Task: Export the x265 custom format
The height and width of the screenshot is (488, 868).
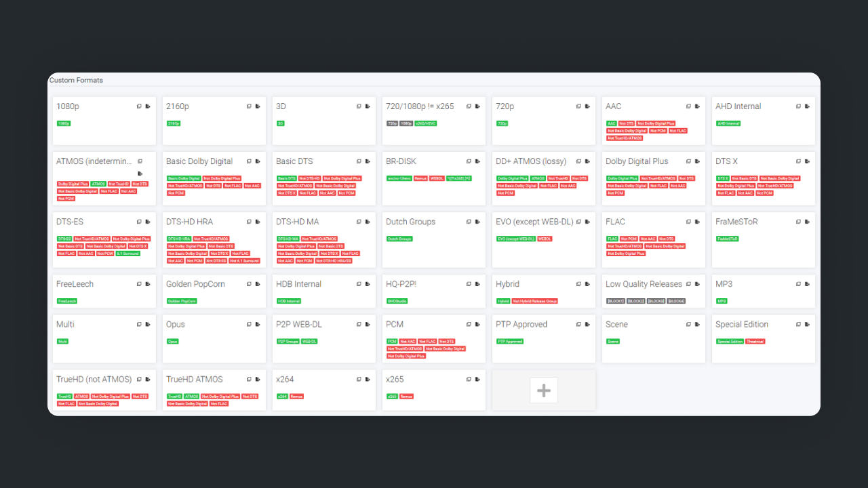Action: (477, 380)
